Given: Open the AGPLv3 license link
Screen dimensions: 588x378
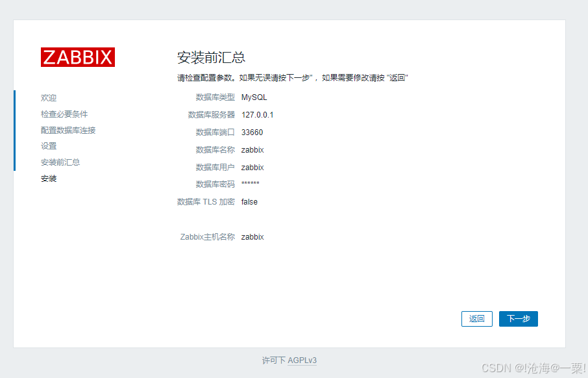Looking at the screenshot, I should click(302, 360).
